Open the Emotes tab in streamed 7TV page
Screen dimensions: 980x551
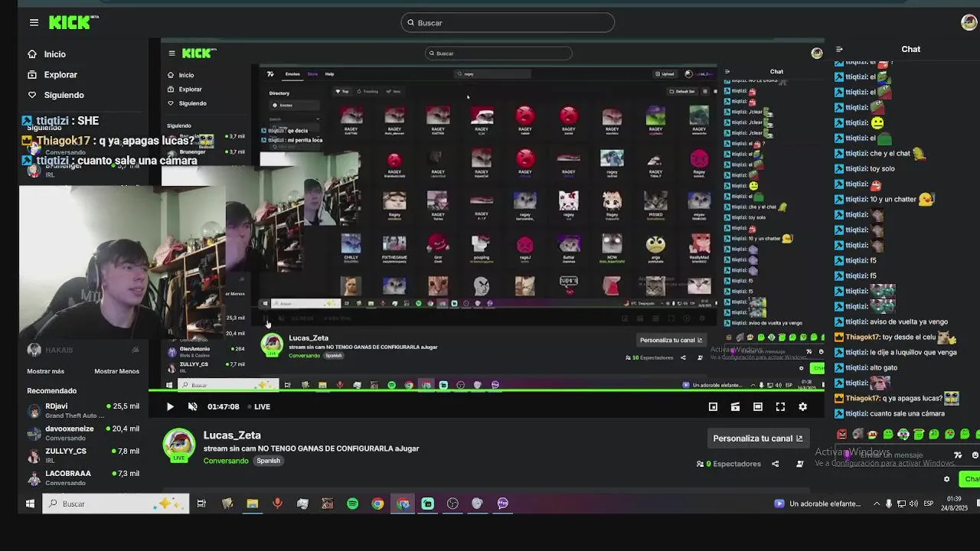(x=292, y=74)
